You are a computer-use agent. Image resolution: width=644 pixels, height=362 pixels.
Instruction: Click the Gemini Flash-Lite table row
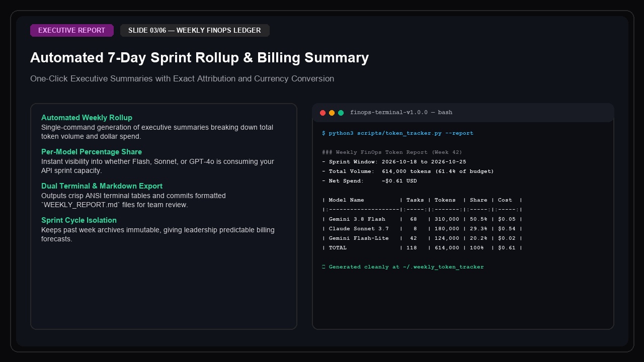point(422,238)
